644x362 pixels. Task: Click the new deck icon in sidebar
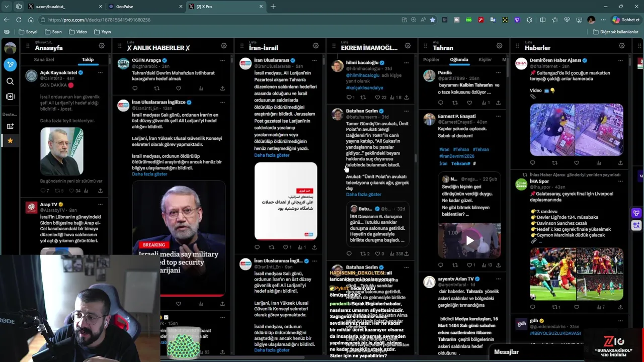pos(10,126)
